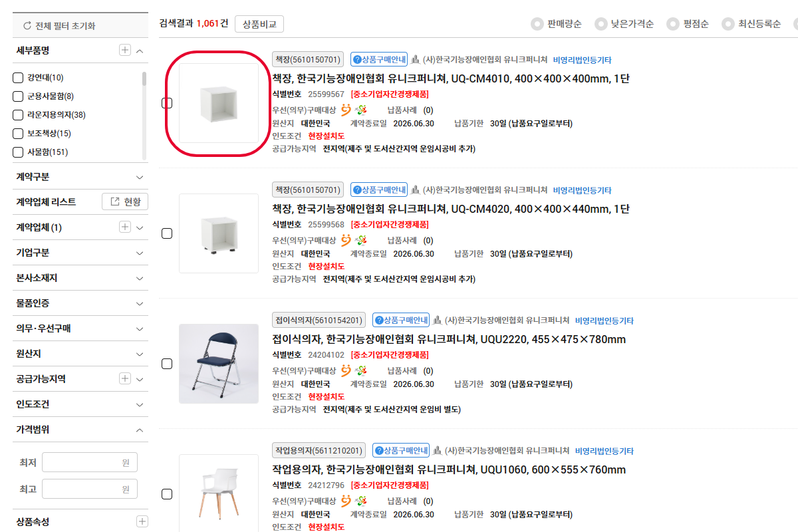The width and height of the screenshot is (798, 532).
Task: Open 상품구매안내 for the 작업용의자 item
Action: 401,451
